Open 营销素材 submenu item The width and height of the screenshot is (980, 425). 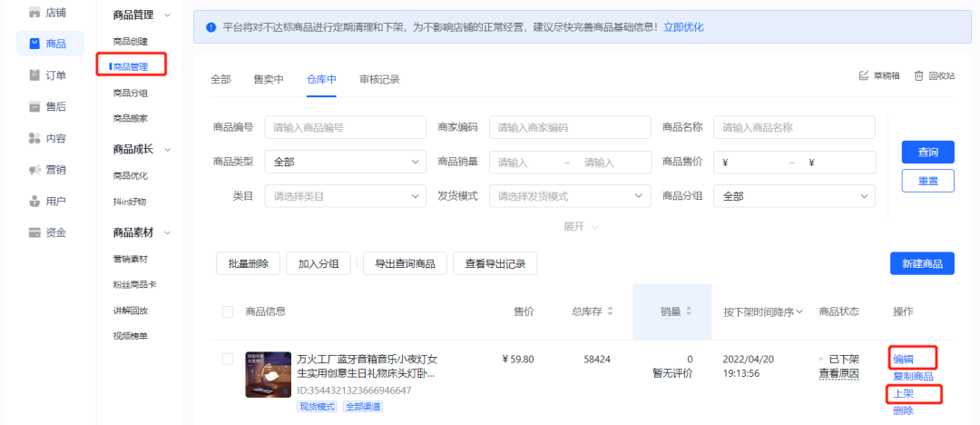point(131,259)
